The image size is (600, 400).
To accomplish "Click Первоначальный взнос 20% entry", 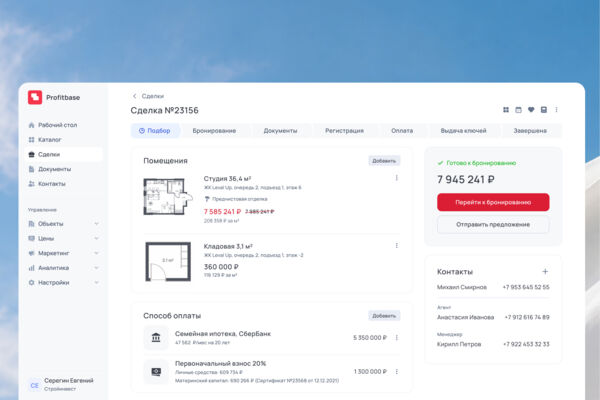I will coord(220,363).
